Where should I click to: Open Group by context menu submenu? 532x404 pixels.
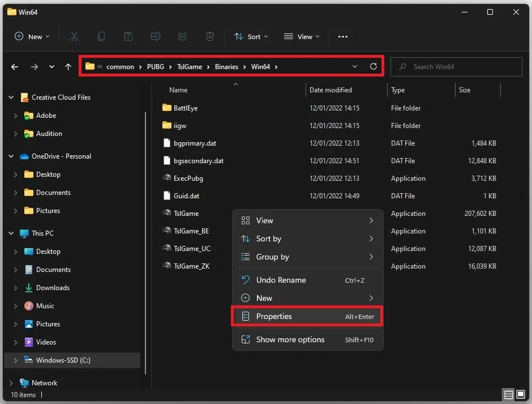pyautogui.click(x=307, y=257)
